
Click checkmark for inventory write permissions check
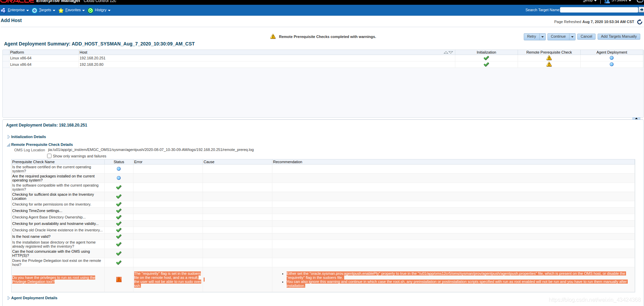pos(119,204)
